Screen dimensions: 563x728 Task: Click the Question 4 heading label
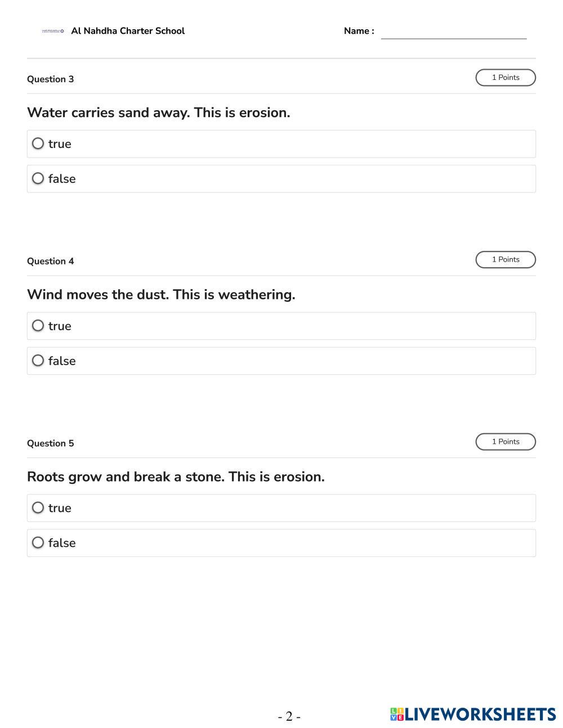50,261
